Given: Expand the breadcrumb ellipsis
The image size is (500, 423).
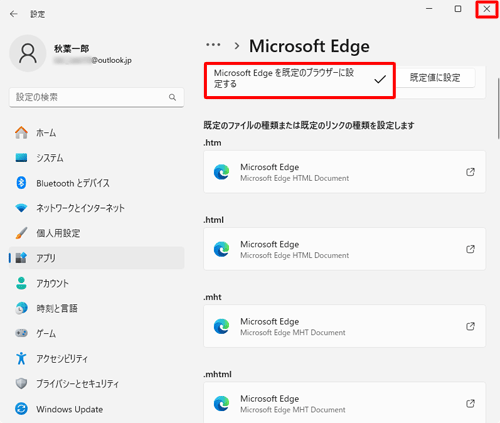Looking at the screenshot, I should [213, 45].
